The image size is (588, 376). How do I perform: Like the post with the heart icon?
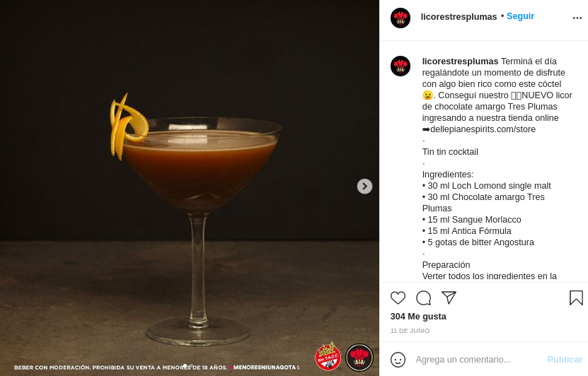[398, 298]
